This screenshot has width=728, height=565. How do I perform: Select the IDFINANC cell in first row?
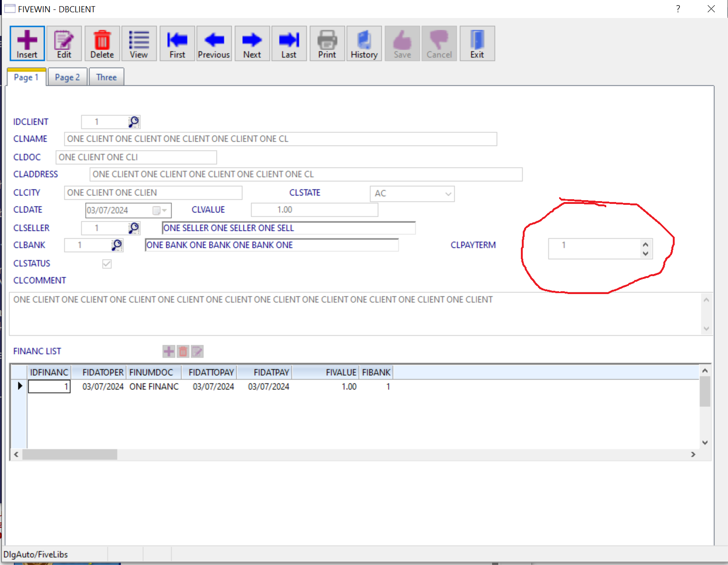point(49,387)
